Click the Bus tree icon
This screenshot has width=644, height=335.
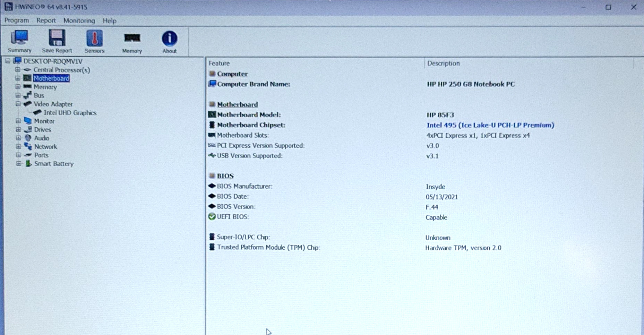point(27,95)
